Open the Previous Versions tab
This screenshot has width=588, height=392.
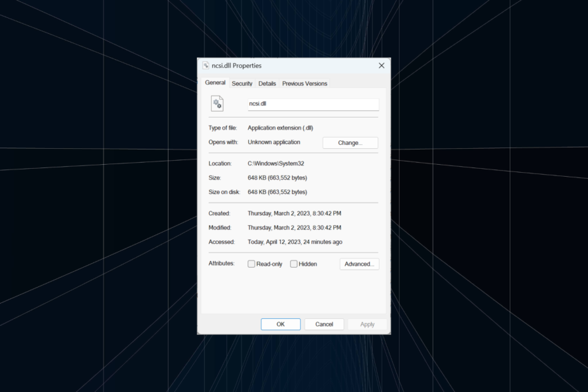305,83
